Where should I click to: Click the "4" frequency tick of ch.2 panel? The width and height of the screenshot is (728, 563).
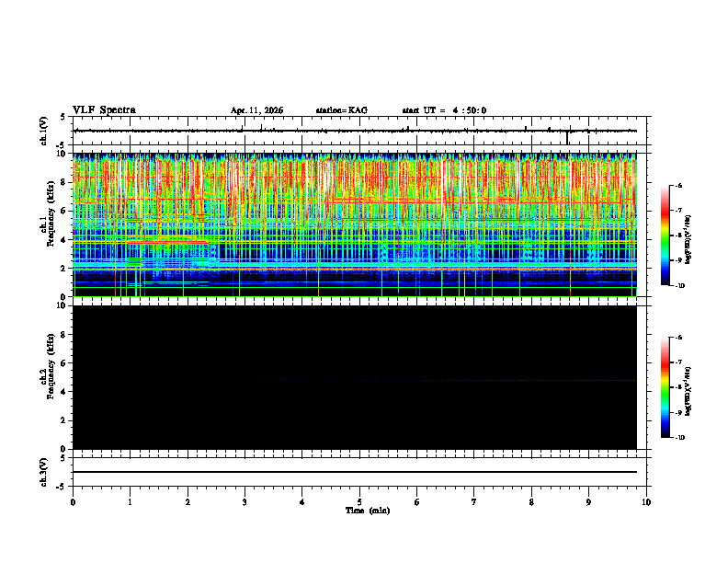pyautogui.click(x=65, y=392)
